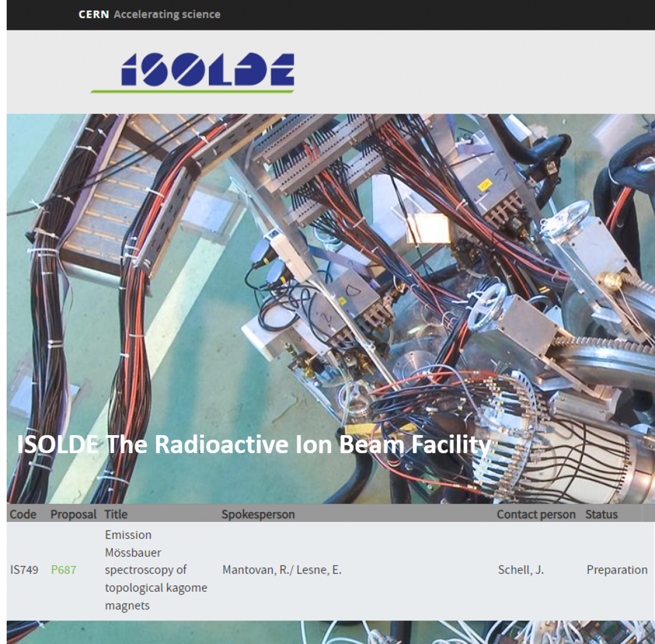
Task: Open the ISOLDE logo homepage
Action: click(193, 72)
